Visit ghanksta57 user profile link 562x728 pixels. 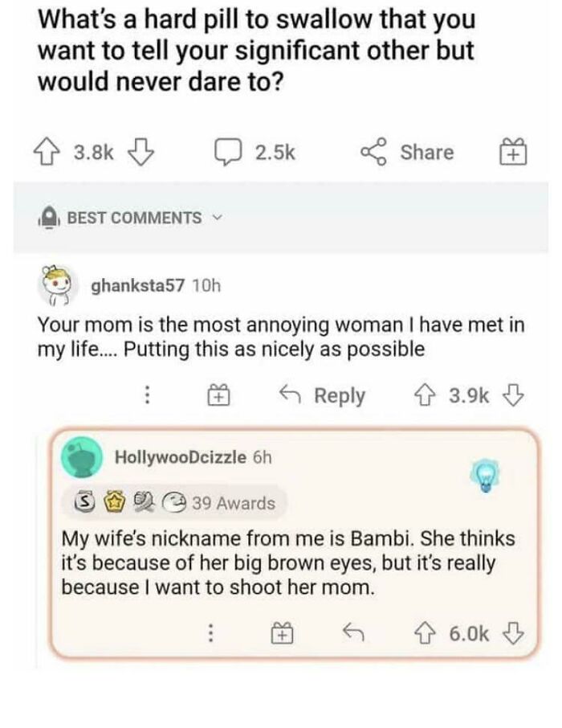(x=138, y=285)
